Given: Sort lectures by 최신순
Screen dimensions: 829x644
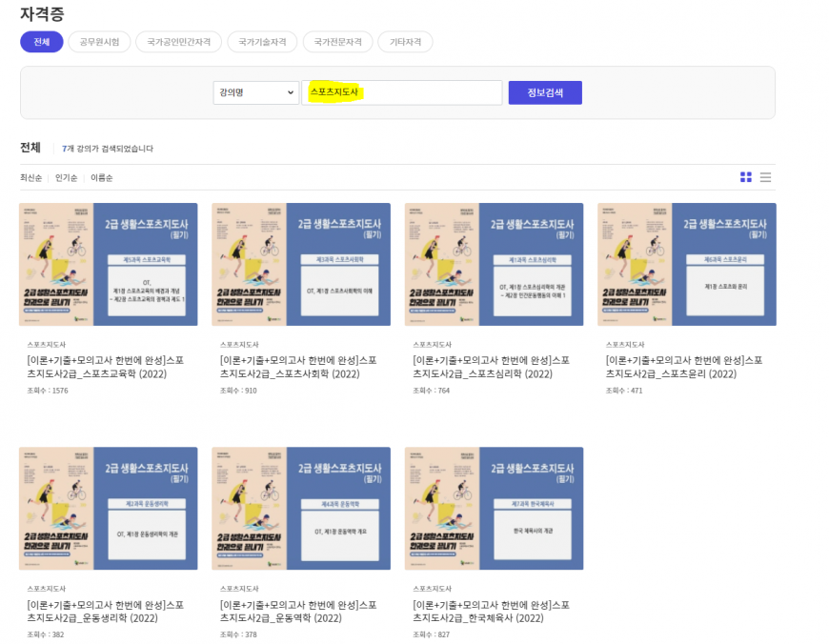Looking at the screenshot, I should point(31,178).
